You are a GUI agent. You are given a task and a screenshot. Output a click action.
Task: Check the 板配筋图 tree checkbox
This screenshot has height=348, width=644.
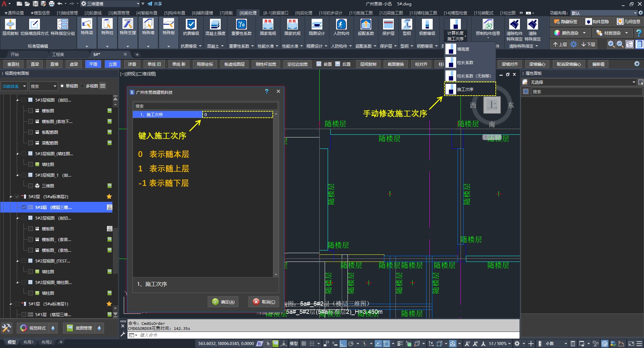[x=31, y=132]
